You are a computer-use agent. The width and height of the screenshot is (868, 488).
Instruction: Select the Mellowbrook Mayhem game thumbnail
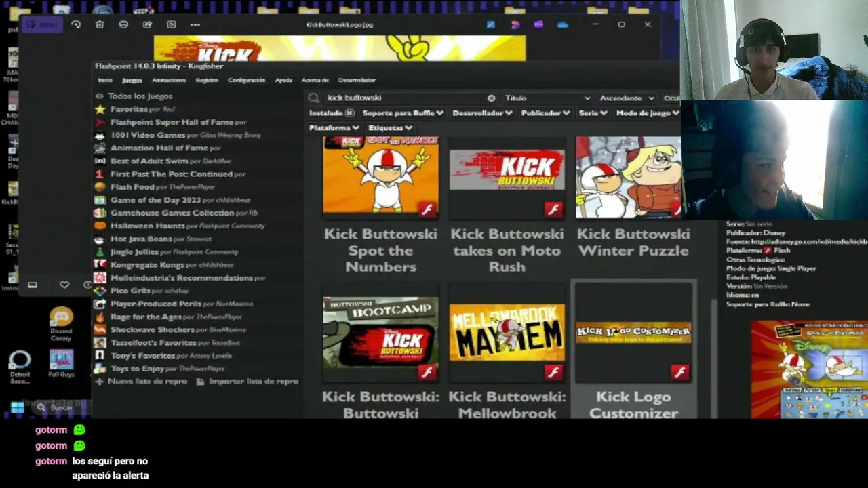pos(507,333)
